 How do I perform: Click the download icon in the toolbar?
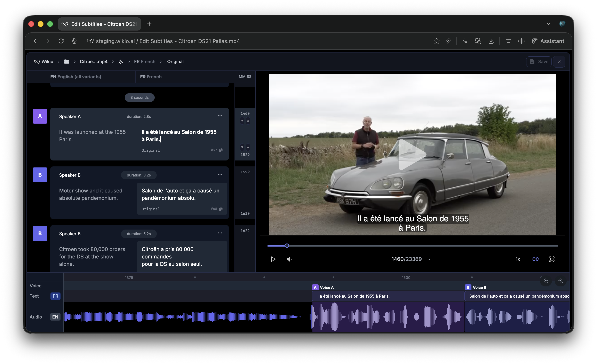click(x=491, y=41)
